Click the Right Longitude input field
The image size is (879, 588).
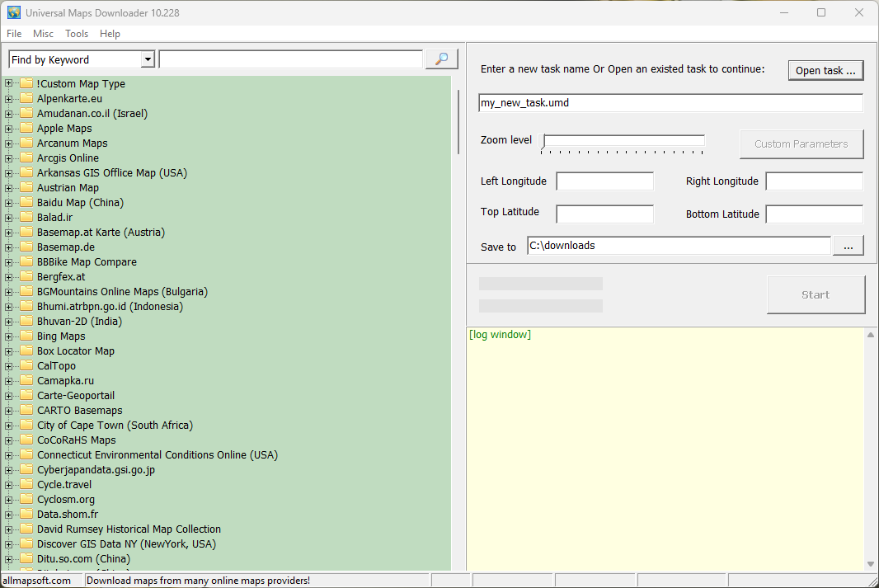[x=815, y=181]
